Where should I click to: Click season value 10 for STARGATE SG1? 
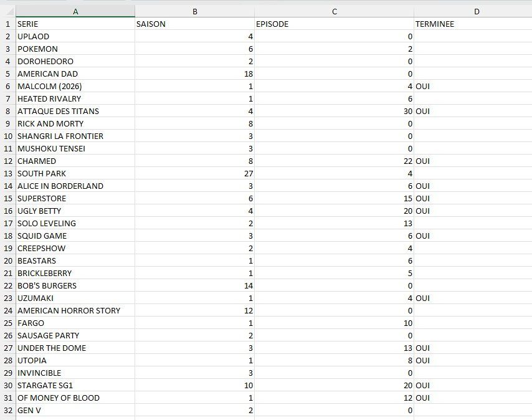point(195,385)
